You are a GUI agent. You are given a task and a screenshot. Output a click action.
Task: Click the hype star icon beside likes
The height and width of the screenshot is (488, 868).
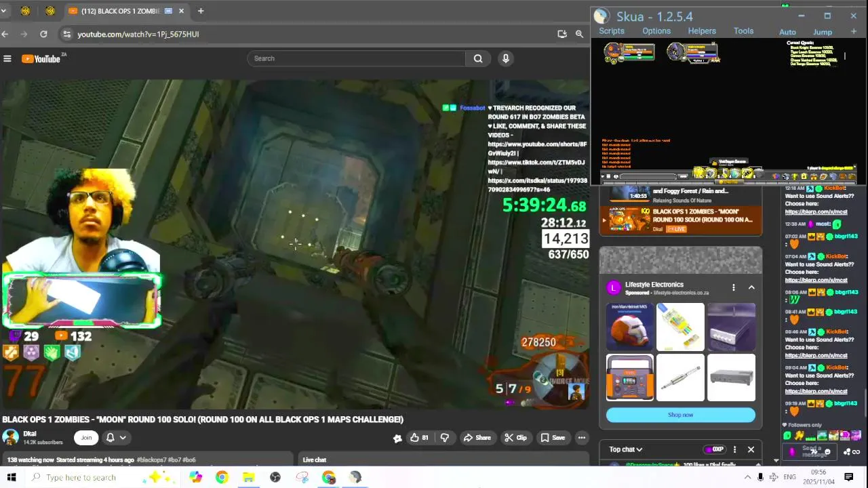tap(397, 438)
